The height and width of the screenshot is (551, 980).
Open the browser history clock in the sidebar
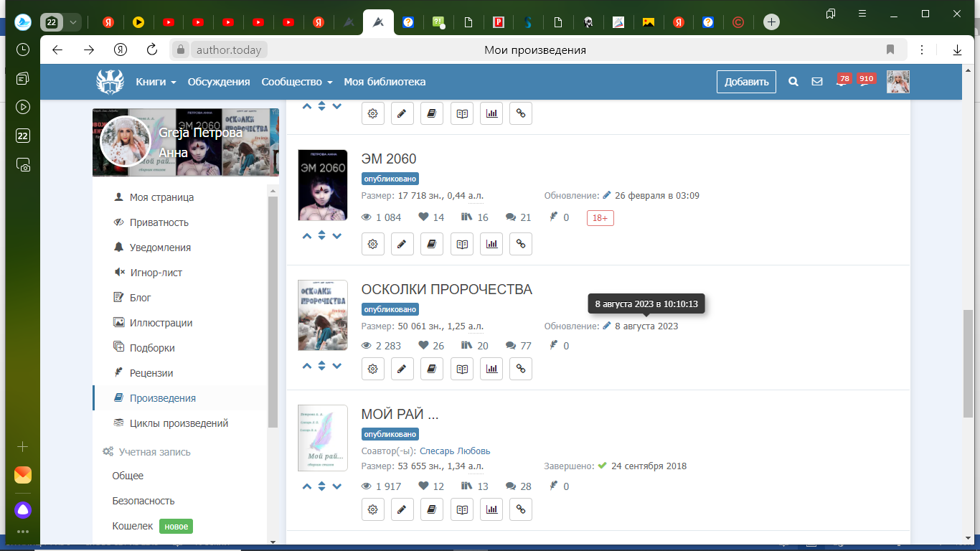pyautogui.click(x=23, y=50)
